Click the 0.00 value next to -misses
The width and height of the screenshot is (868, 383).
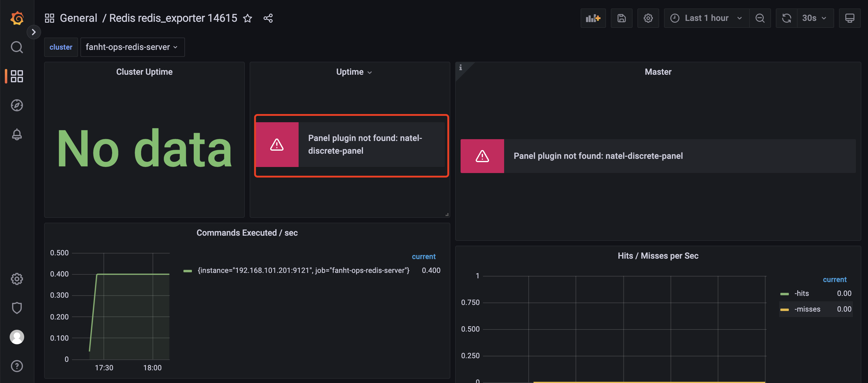pos(844,309)
